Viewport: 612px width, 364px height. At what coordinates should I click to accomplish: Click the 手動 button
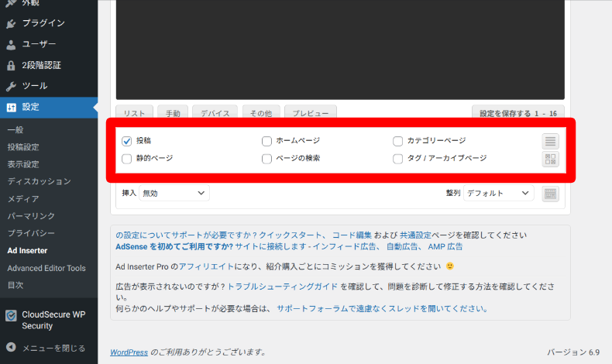coord(173,112)
